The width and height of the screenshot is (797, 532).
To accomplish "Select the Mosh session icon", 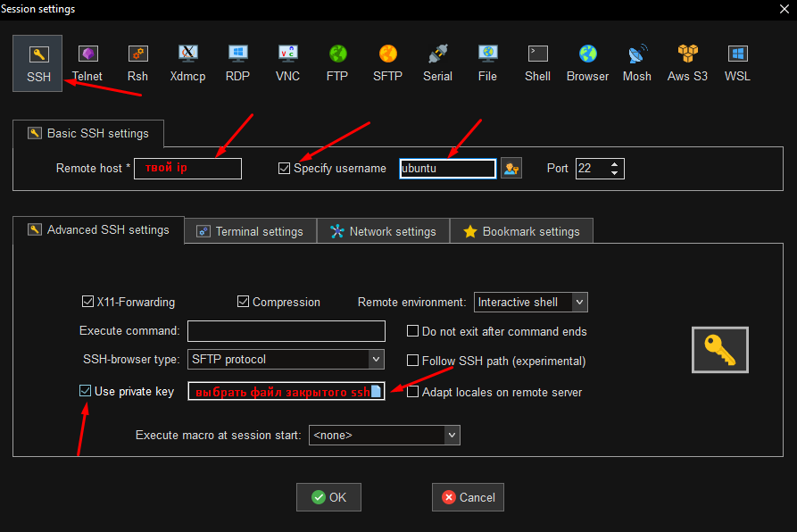I will (637, 63).
